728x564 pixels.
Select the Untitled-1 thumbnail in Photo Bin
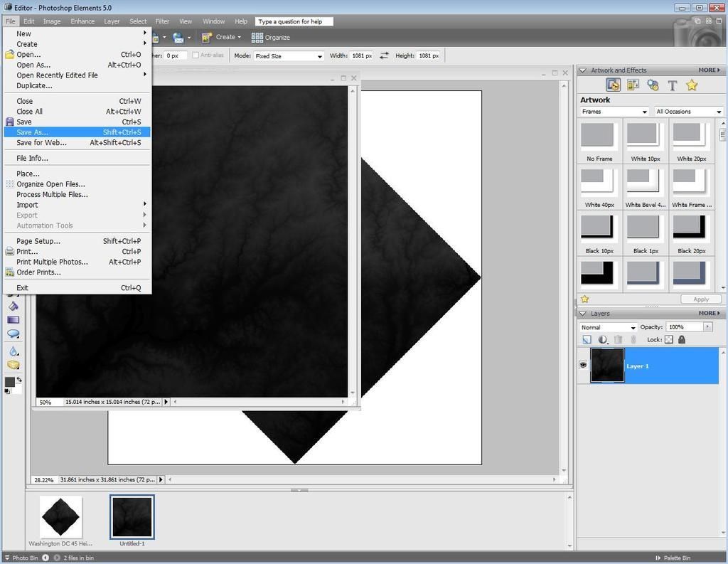point(132,517)
